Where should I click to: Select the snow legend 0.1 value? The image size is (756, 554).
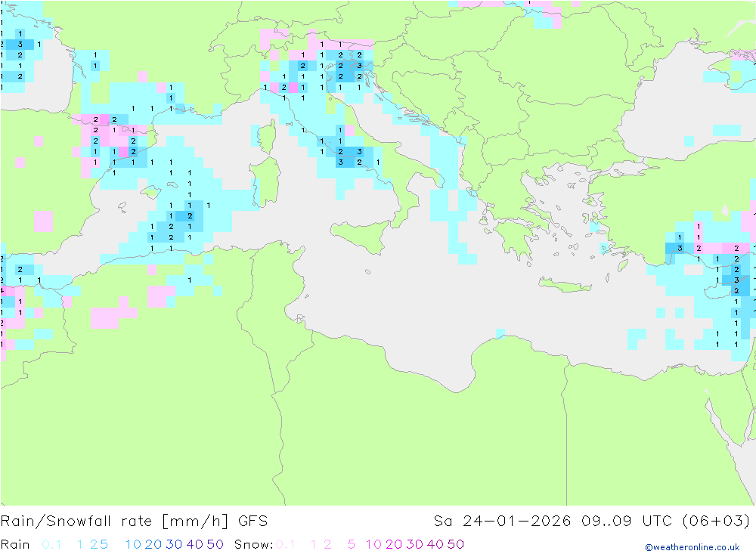pos(286,544)
